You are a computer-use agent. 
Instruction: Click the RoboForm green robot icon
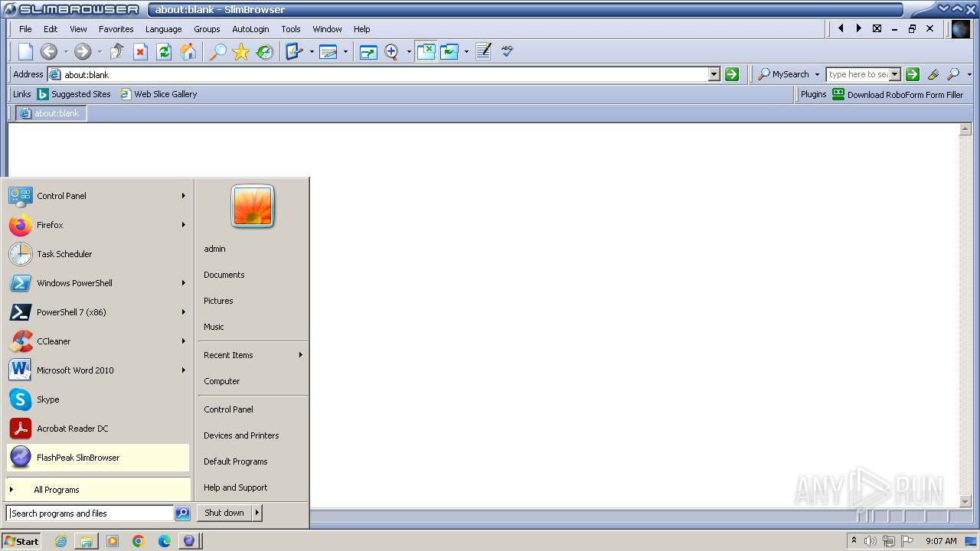point(838,94)
